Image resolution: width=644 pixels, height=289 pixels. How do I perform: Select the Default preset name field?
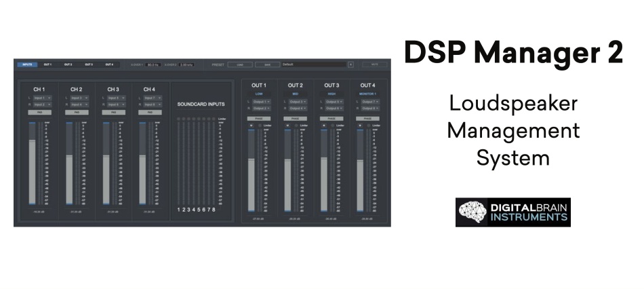pyautogui.click(x=314, y=64)
